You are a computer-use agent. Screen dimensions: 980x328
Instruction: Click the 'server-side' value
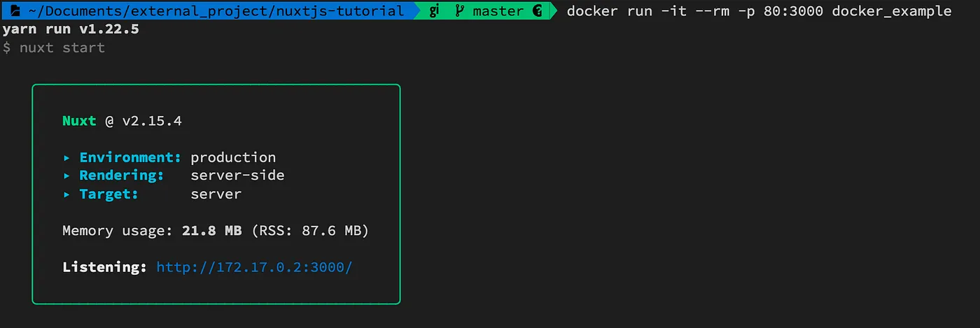pos(237,176)
